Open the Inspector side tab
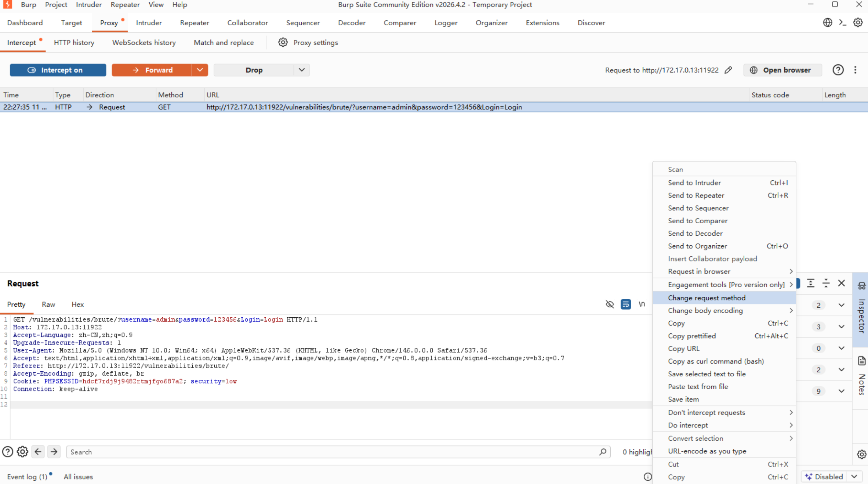This screenshot has height=484, width=868. (x=861, y=310)
